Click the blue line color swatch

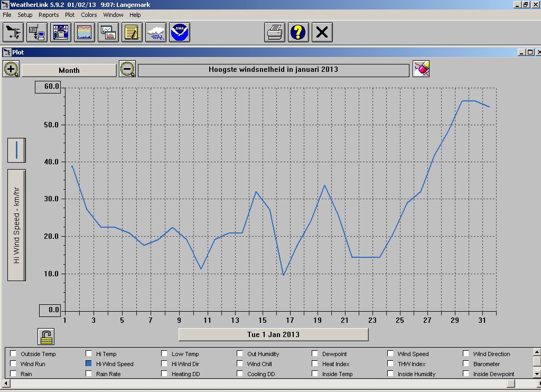tap(16, 150)
